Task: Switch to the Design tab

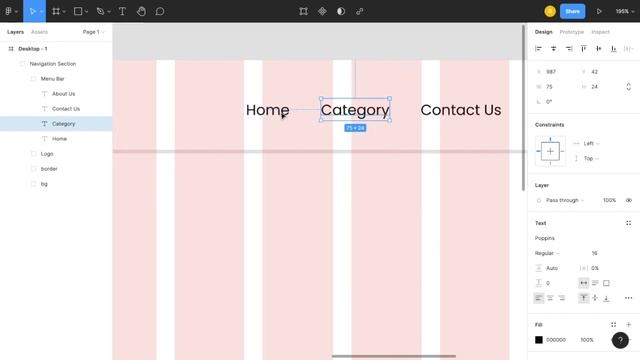Action: [x=543, y=32]
